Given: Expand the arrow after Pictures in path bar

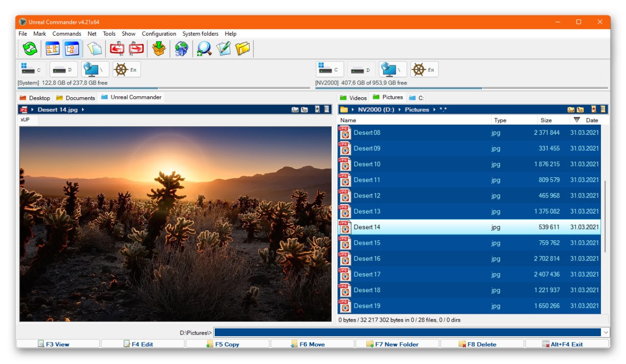Looking at the screenshot, I should pos(433,110).
